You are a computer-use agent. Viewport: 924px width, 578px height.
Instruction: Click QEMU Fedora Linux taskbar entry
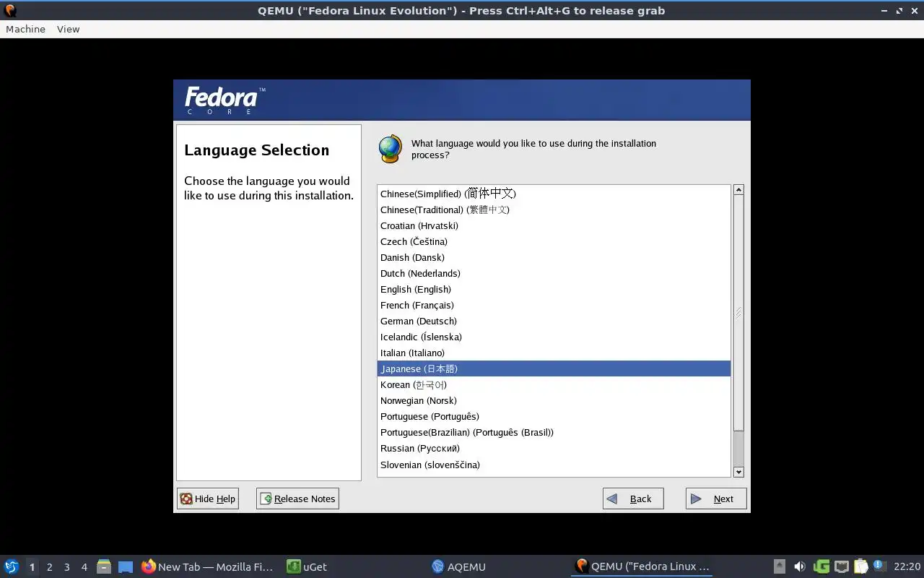[x=642, y=566]
